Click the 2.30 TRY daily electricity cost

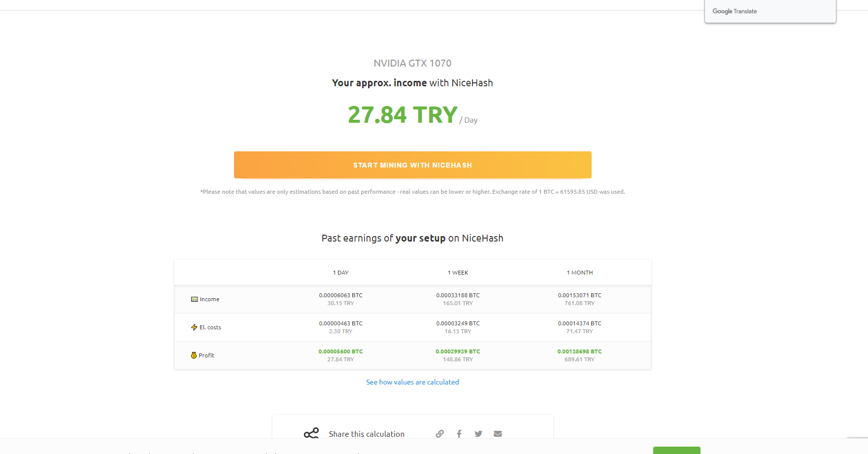341,331
